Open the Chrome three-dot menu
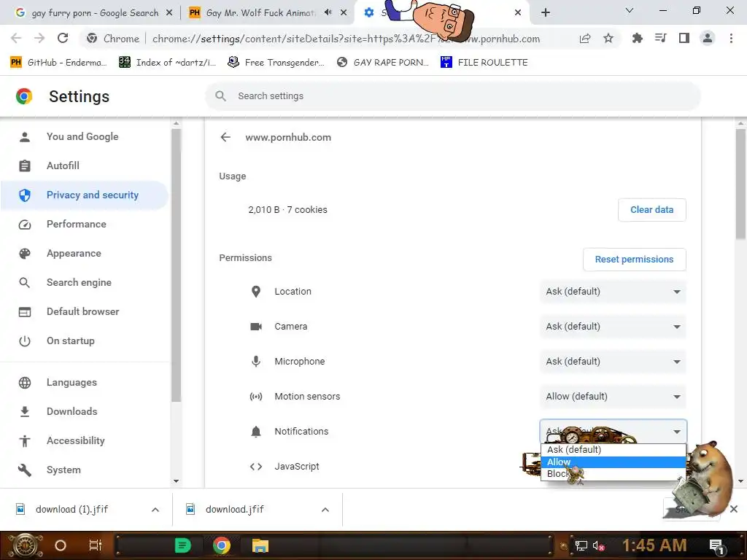The height and width of the screenshot is (560, 747). coord(731,38)
